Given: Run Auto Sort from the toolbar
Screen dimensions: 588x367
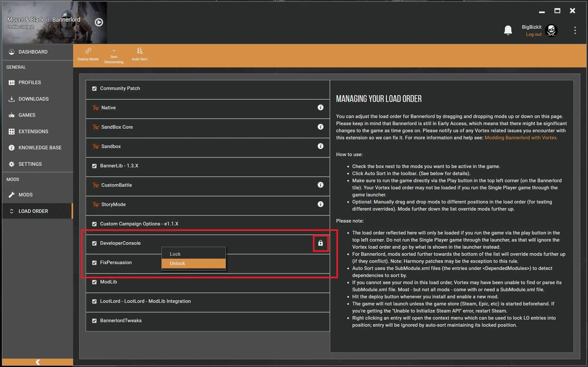Looking at the screenshot, I should pyautogui.click(x=140, y=54).
